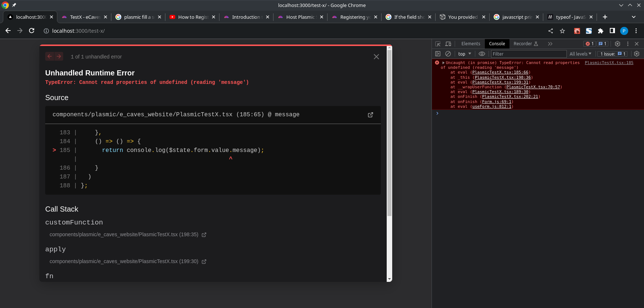Screen dimensions: 644x308
Task: Reload the localhost page
Action: click(x=32, y=31)
